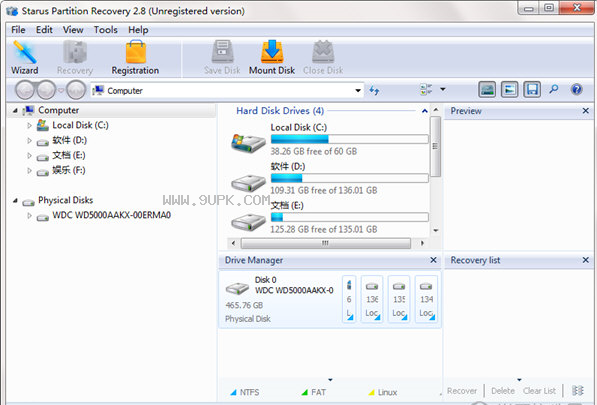Screen dimensions: 597x405
Task: Select 娱乐 (F:) in tree
Action: click(x=69, y=170)
